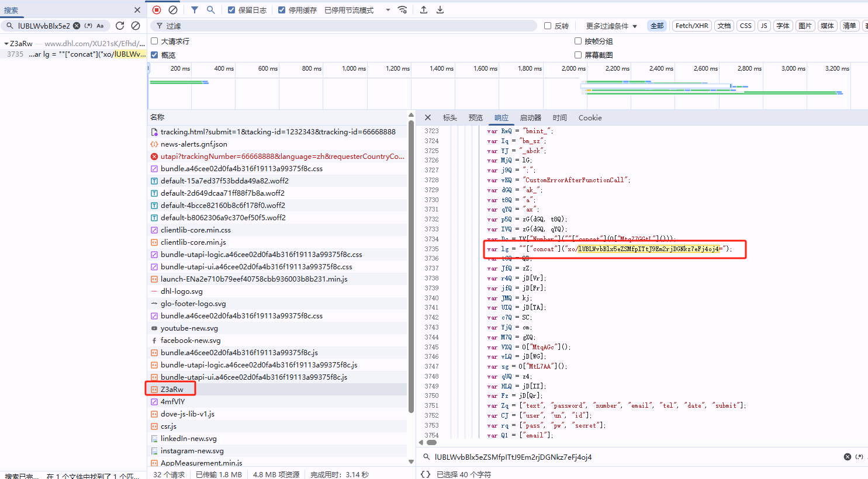Clear the response find box text
Screen dimensions: 868x479
tap(848, 457)
